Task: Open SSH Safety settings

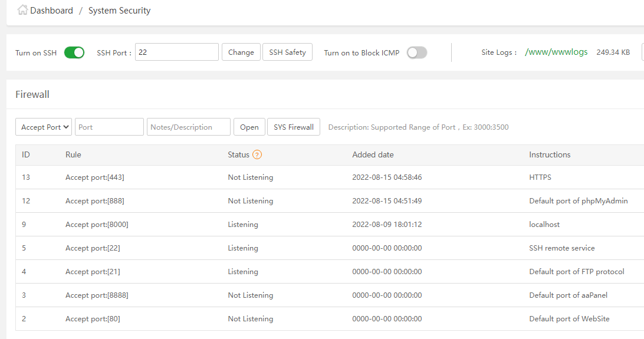Action: (x=287, y=52)
